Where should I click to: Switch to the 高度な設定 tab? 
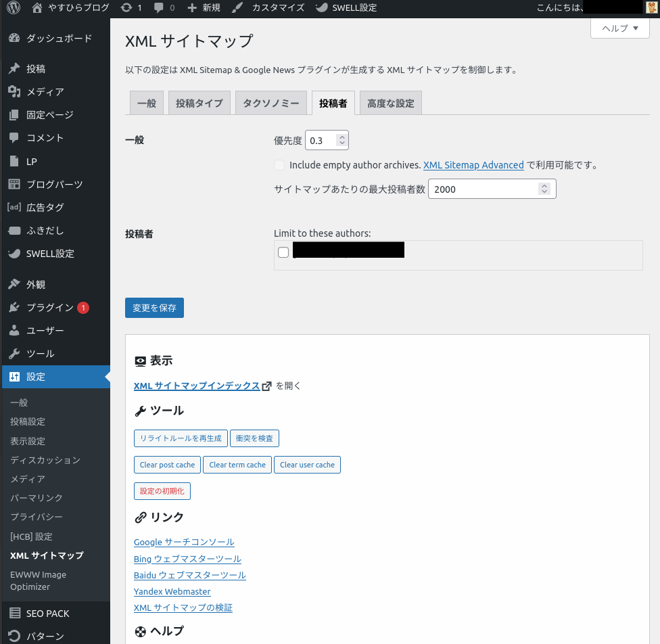[x=390, y=103]
